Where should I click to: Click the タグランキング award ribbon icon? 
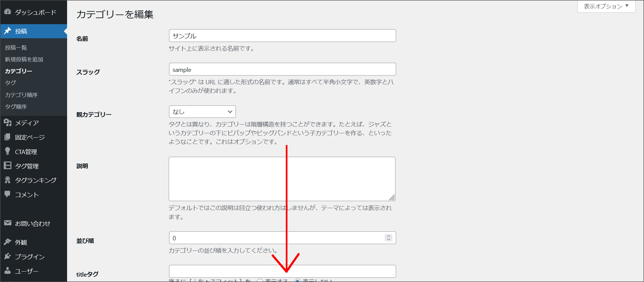pyautogui.click(x=7, y=180)
